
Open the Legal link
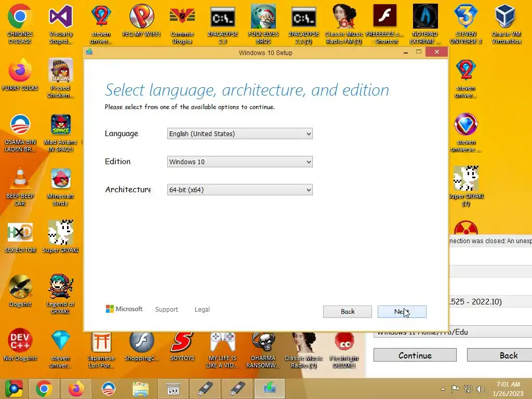(202, 310)
